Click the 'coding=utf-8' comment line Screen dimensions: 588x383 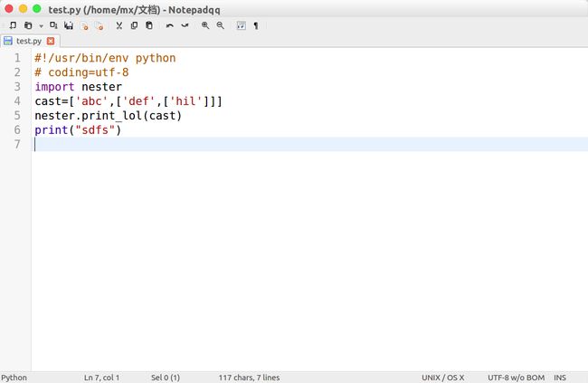point(81,72)
